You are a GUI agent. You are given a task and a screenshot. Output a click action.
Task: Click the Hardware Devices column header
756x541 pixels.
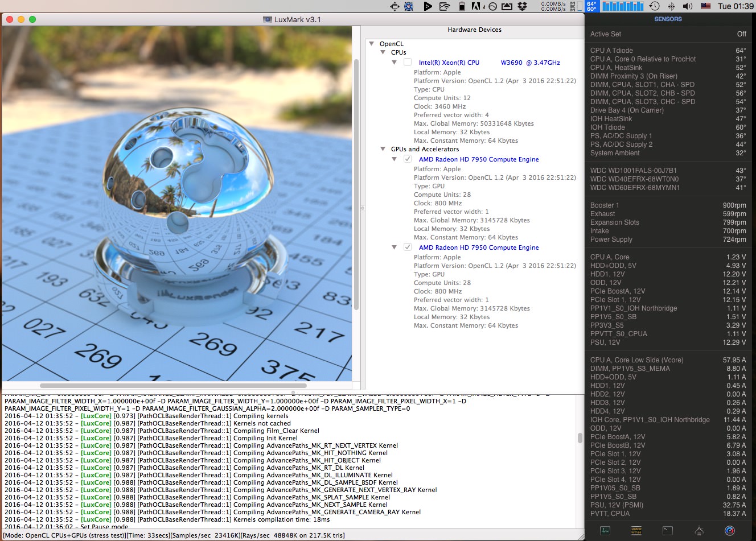[x=474, y=30]
